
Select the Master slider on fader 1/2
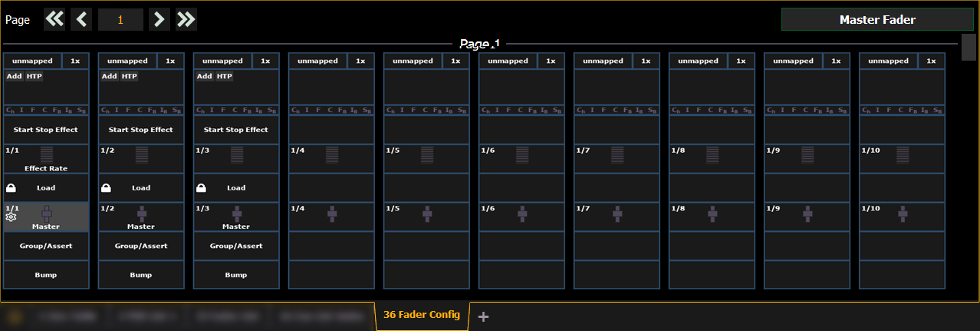(141, 217)
